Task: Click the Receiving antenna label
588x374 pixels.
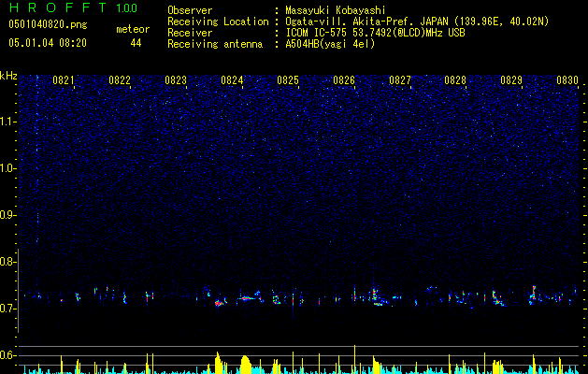Action: coord(215,44)
